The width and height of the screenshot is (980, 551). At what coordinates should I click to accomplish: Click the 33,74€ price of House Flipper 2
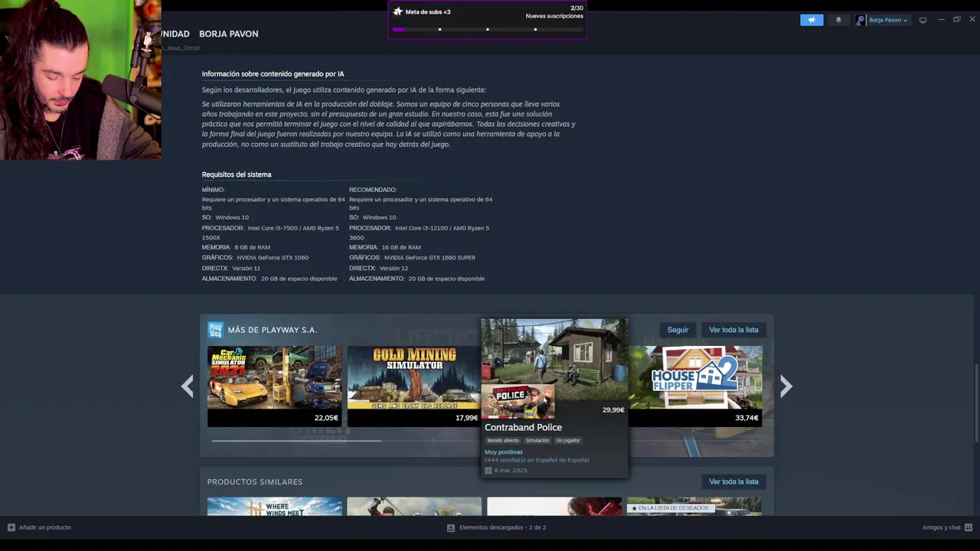click(746, 418)
